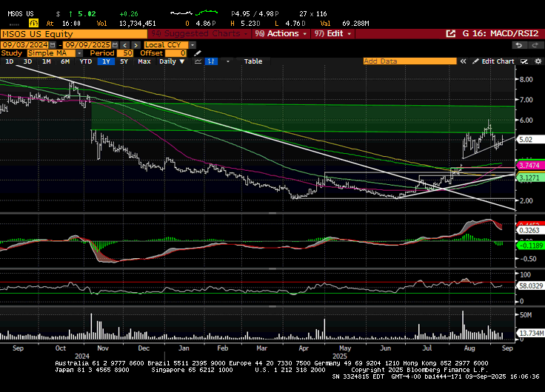Viewport: 545px width, 392px height.
Task: Click the intraday sparkline mini chart
Action: coord(194,13)
